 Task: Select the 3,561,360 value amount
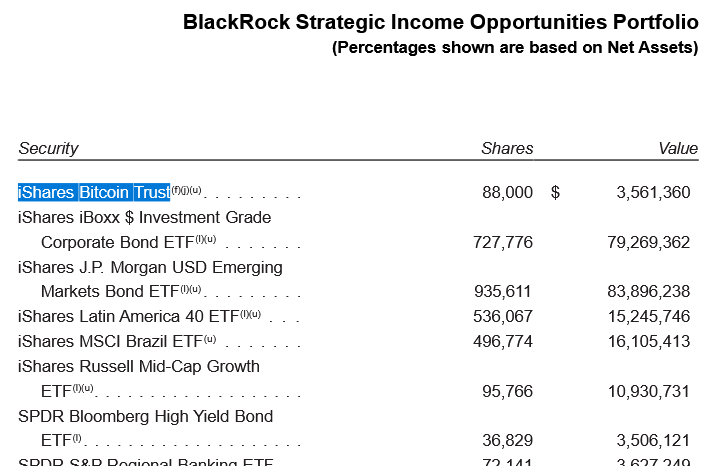(x=653, y=192)
